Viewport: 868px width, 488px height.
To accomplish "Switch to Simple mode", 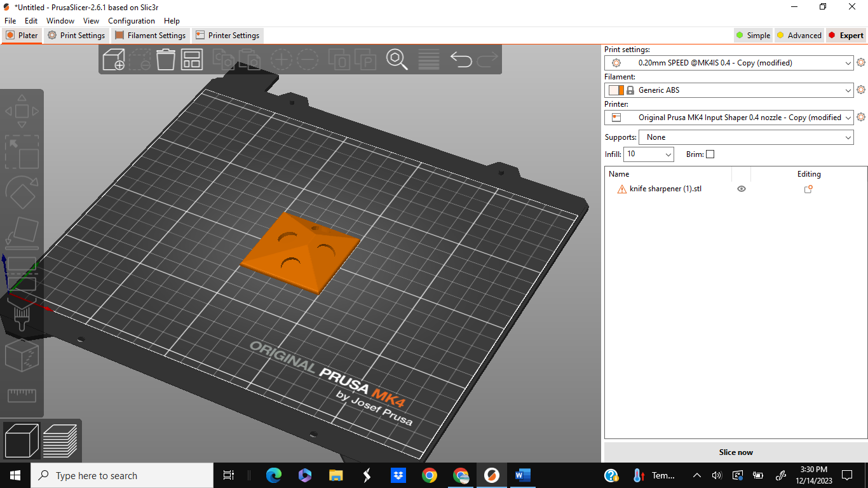I will (753, 36).
